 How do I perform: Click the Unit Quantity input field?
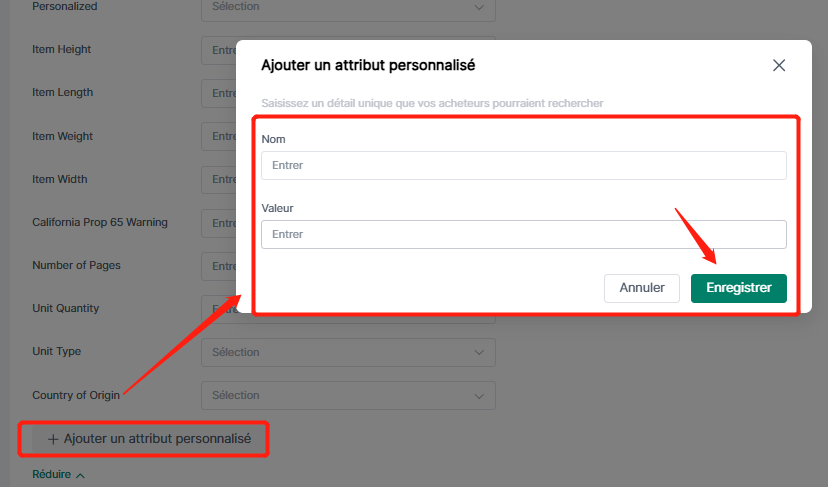[x=218, y=309]
